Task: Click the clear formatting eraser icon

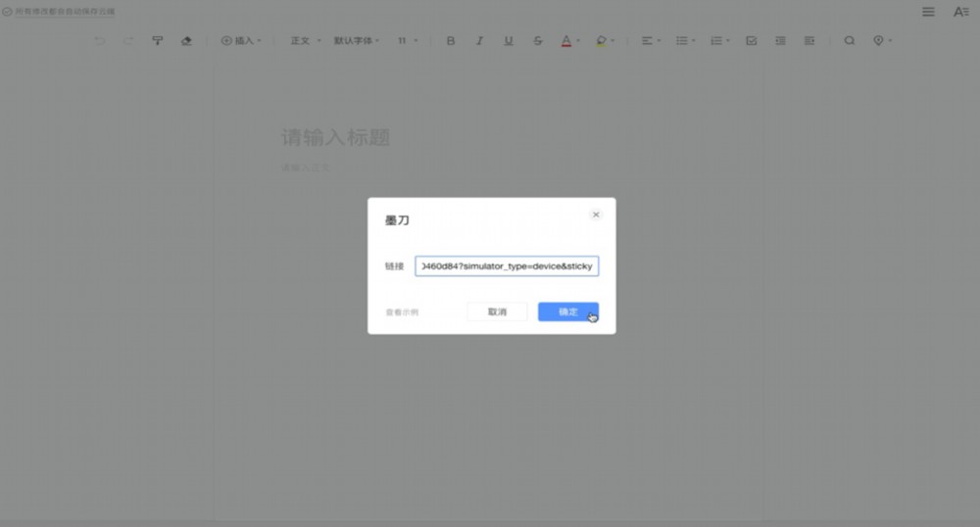Action: point(186,40)
